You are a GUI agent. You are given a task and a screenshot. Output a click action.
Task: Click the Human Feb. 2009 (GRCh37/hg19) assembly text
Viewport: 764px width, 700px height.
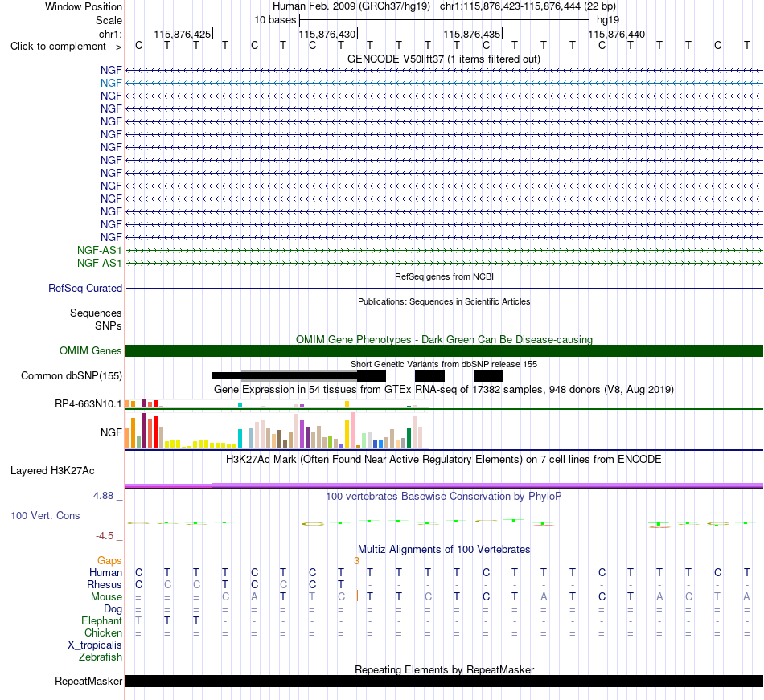[x=351, y=6]
